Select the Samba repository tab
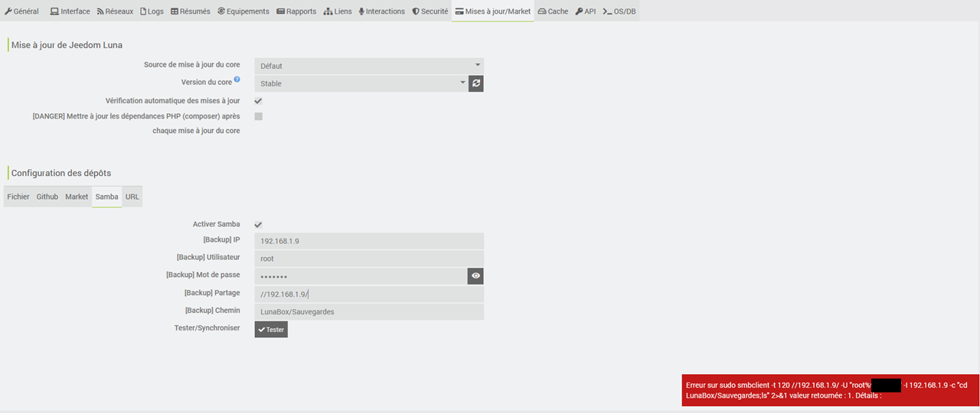The height and width of the screenshot is (413, 980). tap(106, 197)
